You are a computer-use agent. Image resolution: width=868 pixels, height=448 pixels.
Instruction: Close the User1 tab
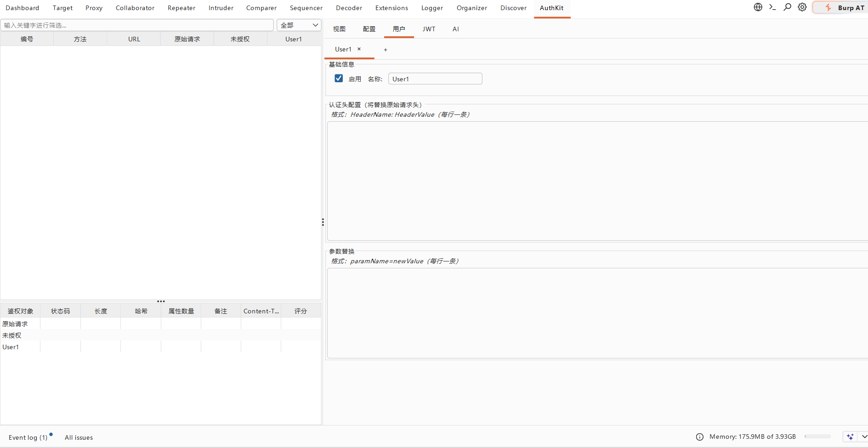pos(359,49)
